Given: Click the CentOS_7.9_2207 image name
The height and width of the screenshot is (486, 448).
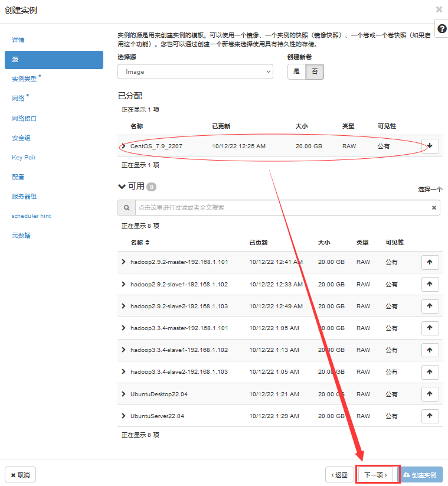Looking at the screenshot, I should (x=156, y=146).
